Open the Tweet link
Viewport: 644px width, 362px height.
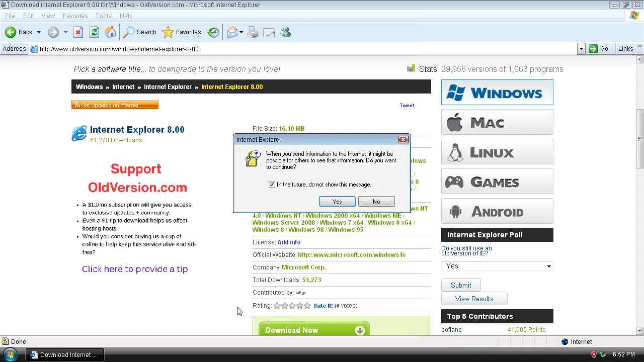[x=407, y=106]
